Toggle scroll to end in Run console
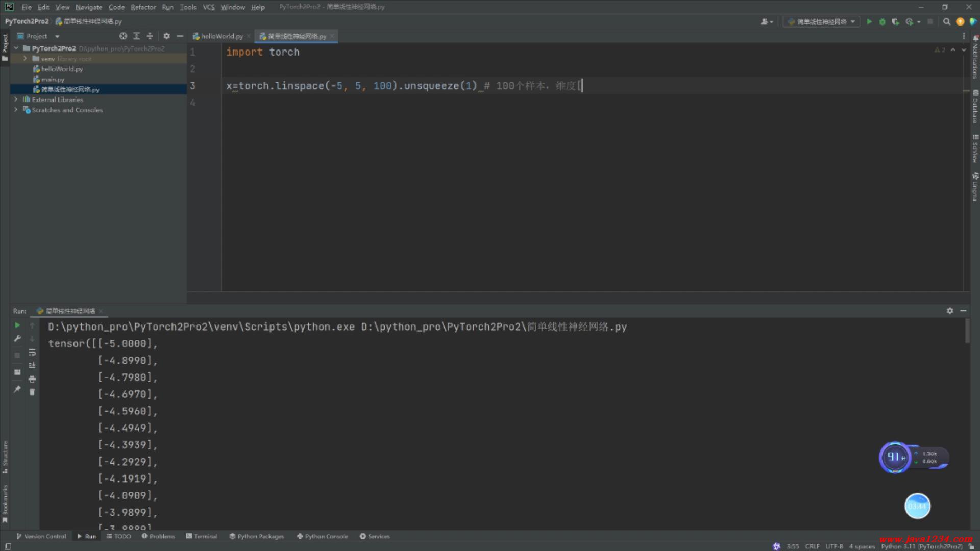 point(32,365)
